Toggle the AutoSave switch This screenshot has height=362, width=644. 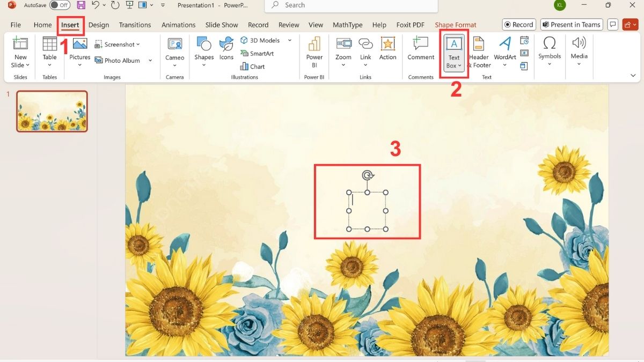[x=60, y=5]
